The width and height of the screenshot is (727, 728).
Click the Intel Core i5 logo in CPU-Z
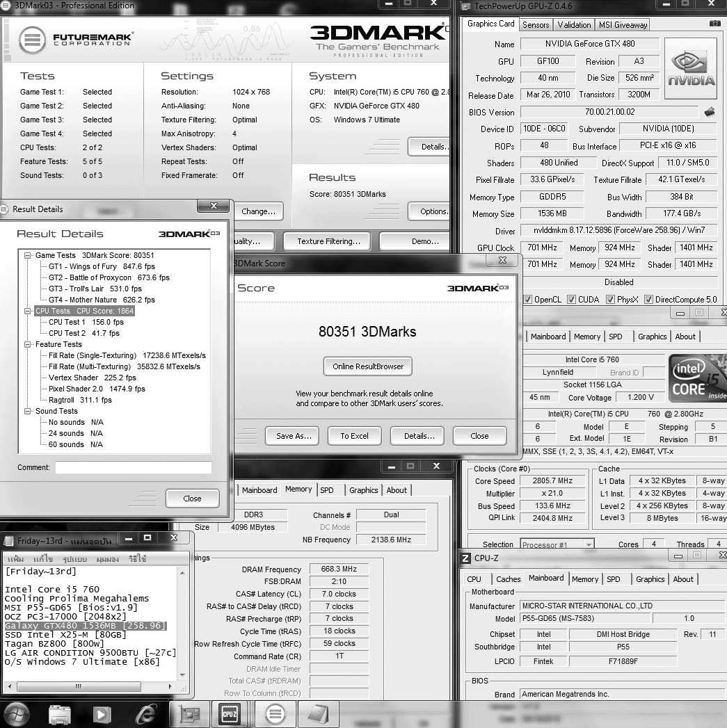tap(697, 378)
